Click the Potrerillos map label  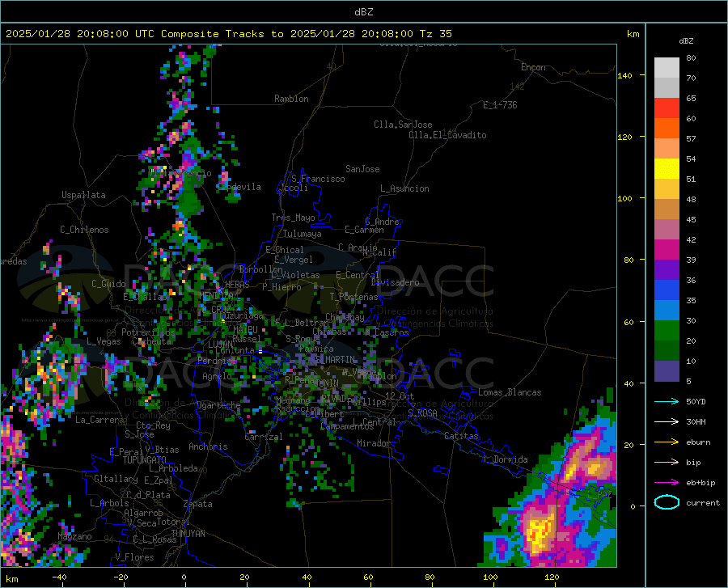(x=148, y=332)
